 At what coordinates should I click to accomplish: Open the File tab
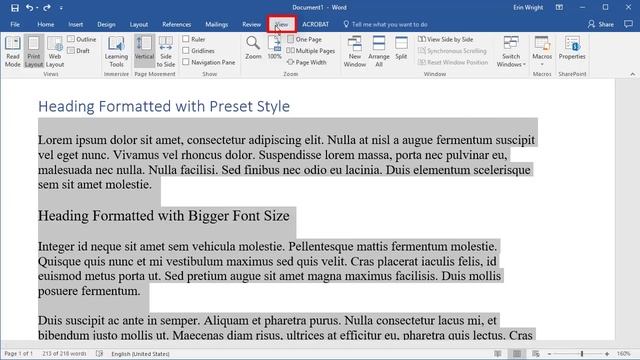(15, 24)
